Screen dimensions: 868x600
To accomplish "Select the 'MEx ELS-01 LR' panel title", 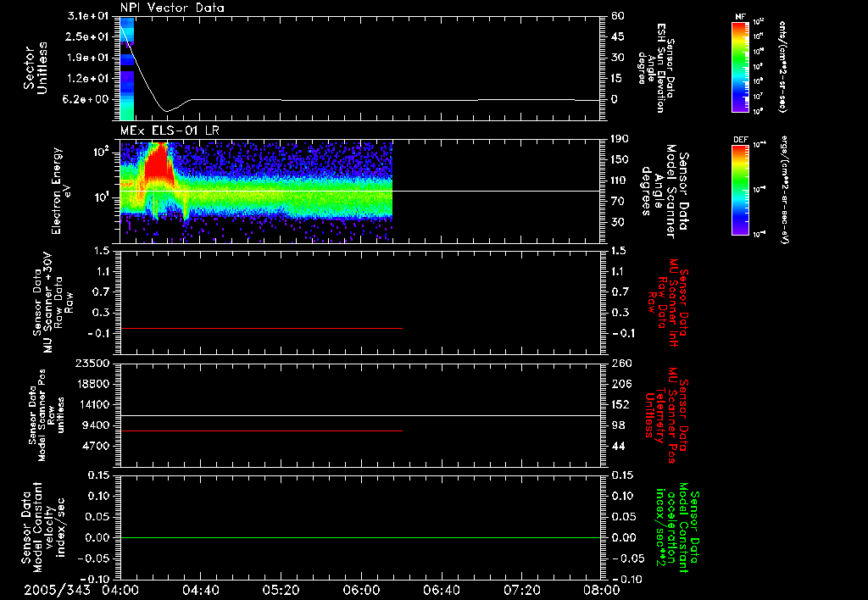I will (170, 131).
